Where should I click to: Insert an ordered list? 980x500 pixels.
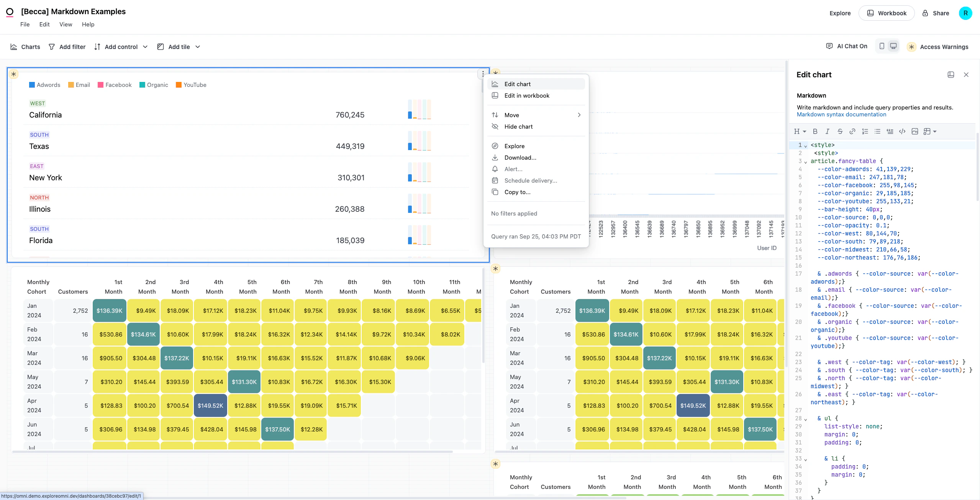point(865,131)
